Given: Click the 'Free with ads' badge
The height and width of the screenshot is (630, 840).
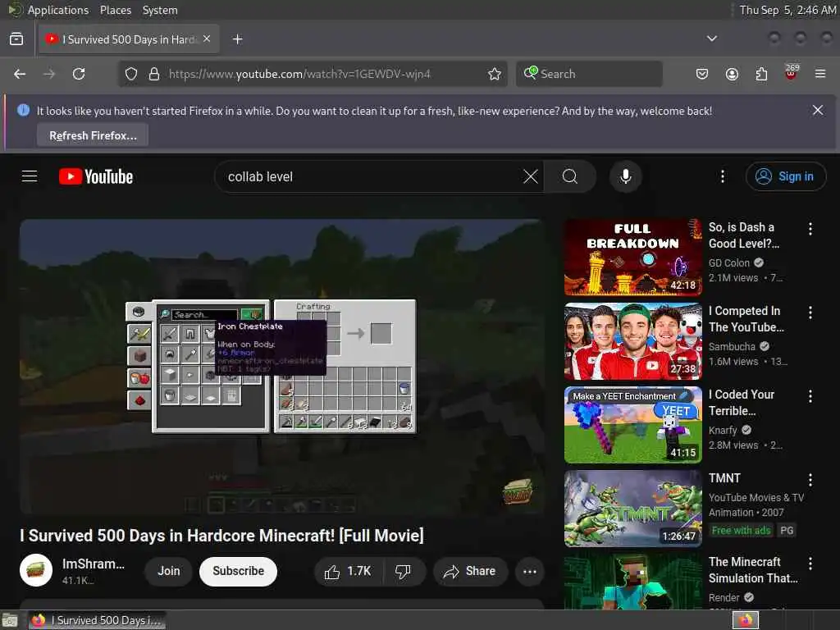Looking at the screenshot, I should click(741, 531).
